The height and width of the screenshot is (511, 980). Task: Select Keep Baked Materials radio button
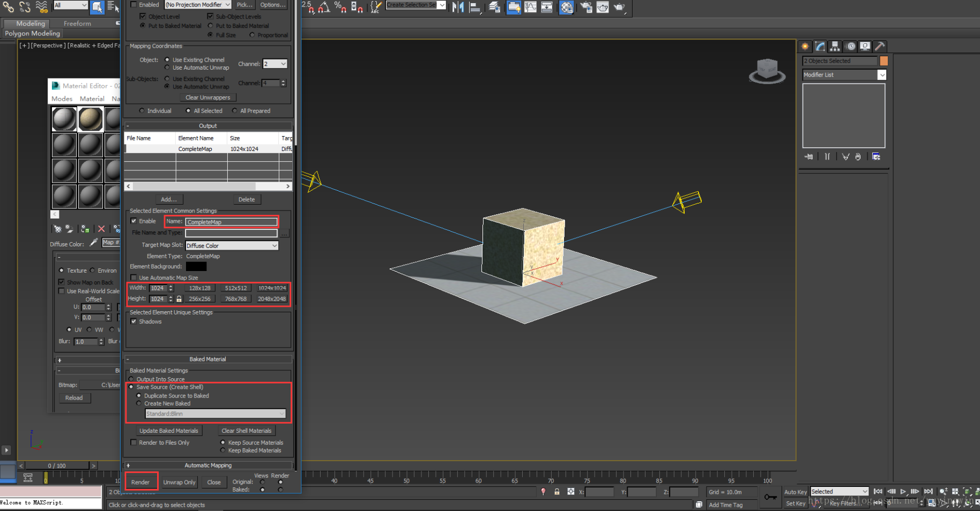point(223,450)
